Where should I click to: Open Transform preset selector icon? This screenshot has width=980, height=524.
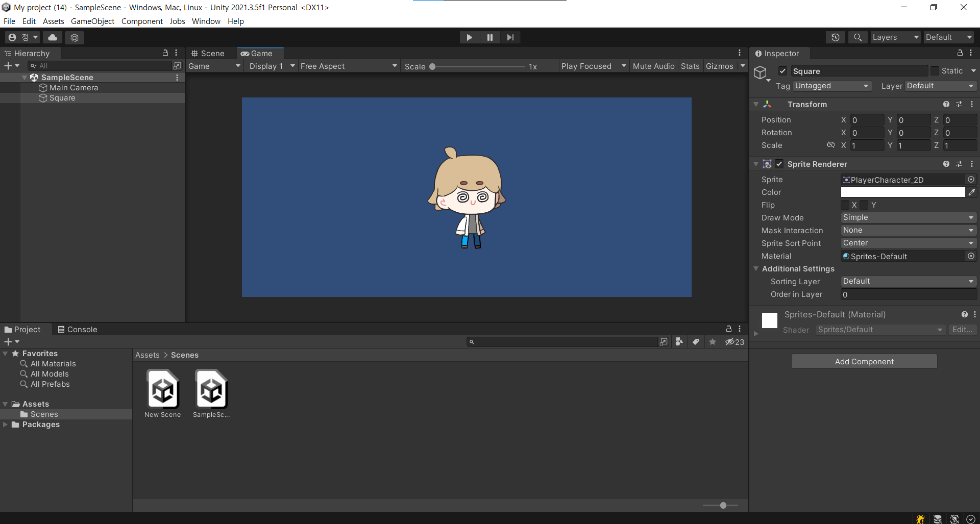coord(959,104)
